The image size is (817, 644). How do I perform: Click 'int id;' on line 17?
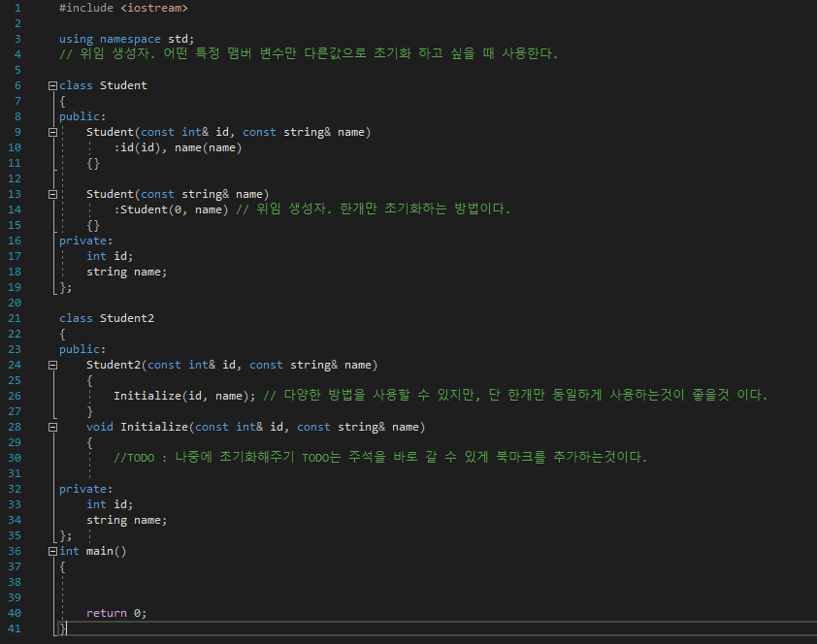click(x=110, y=256)
